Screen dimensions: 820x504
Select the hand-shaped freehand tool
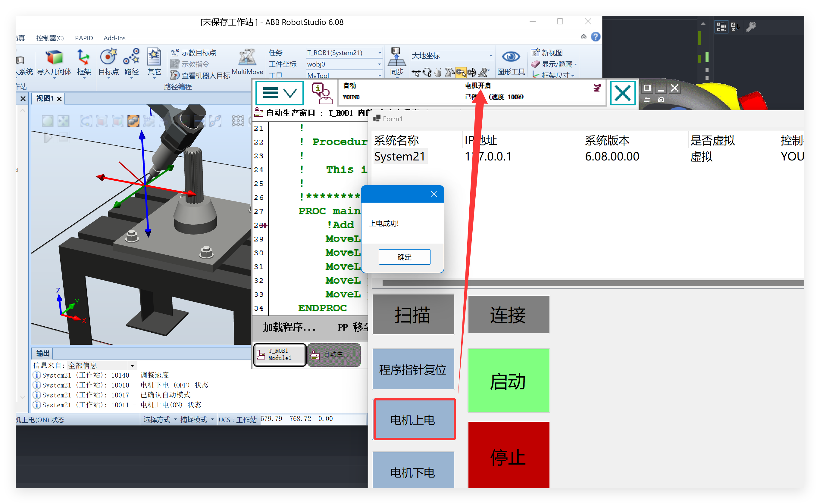[438, 72]
